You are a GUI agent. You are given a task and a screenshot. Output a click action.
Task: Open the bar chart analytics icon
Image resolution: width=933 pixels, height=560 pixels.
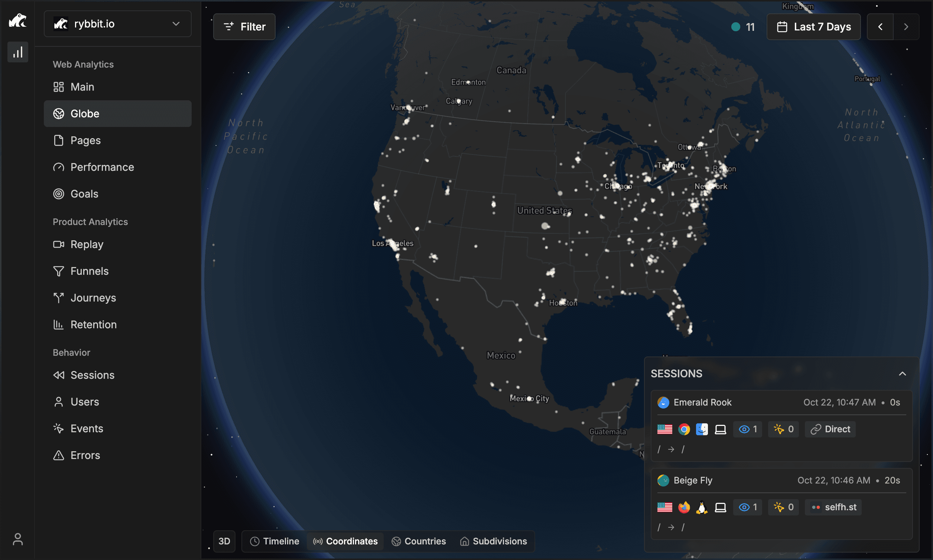(x=18, y=52)
